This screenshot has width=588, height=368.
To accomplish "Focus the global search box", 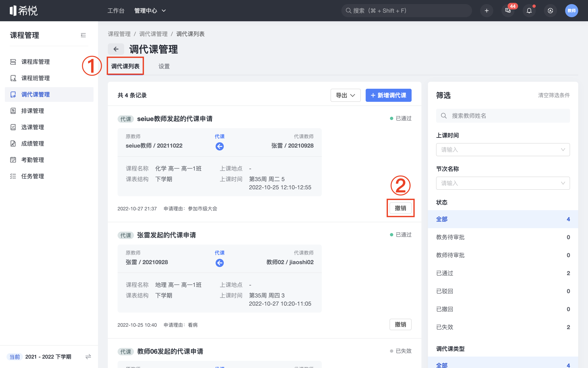I will click(x=406, y=11).
